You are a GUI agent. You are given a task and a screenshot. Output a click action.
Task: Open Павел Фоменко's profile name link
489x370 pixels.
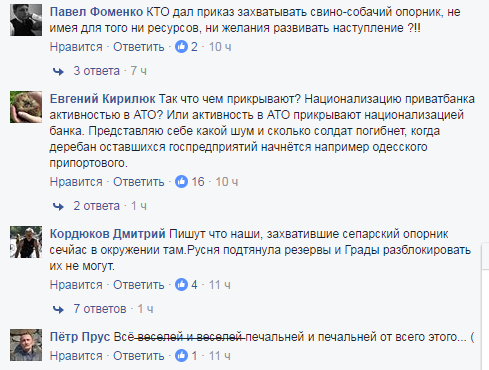point(96,12)
